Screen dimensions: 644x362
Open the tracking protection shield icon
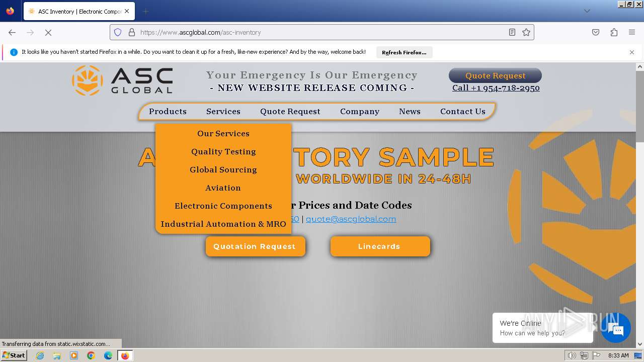pyautogui.click(x=118, y=32)
